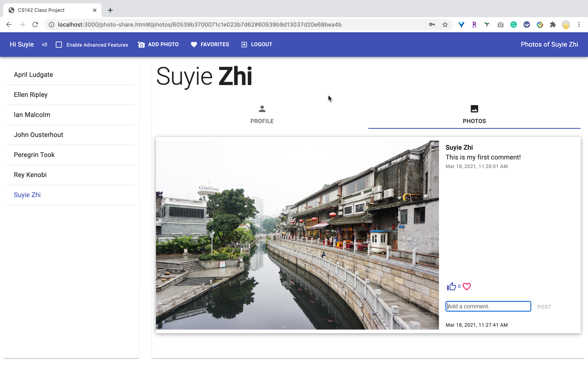Switch to the Photos tab

474,114
